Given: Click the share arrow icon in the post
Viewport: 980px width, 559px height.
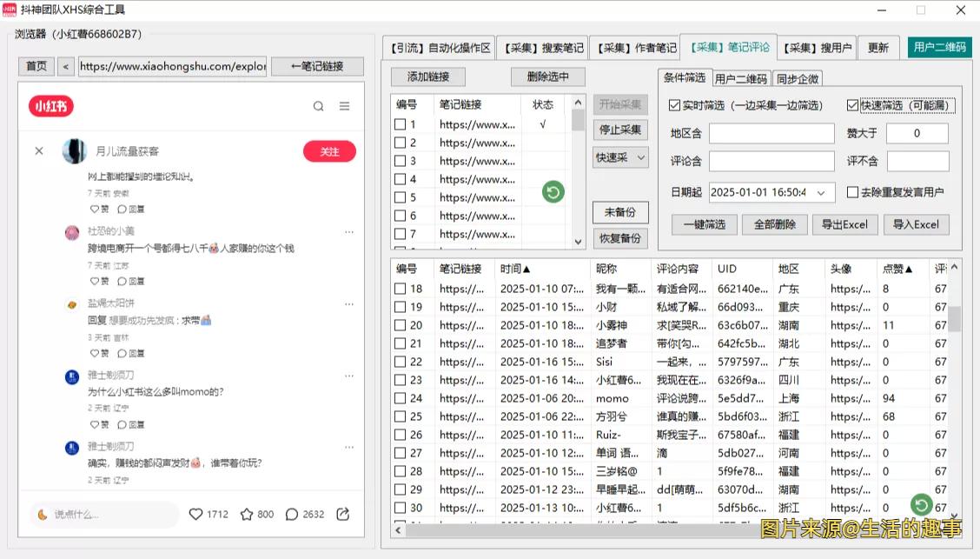Looking at the screenshot, I should pyautogui.click(x=342, y=514).
